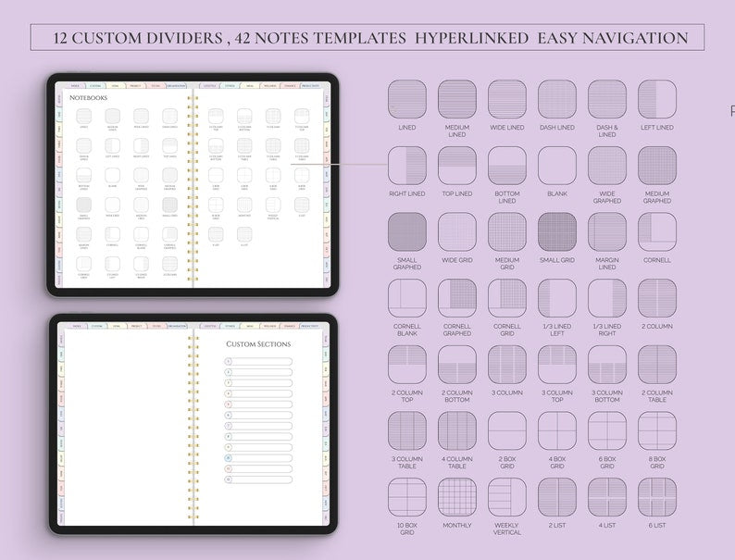
Task: Pick the Wide Lined template icon
Action: coord(507,99)
